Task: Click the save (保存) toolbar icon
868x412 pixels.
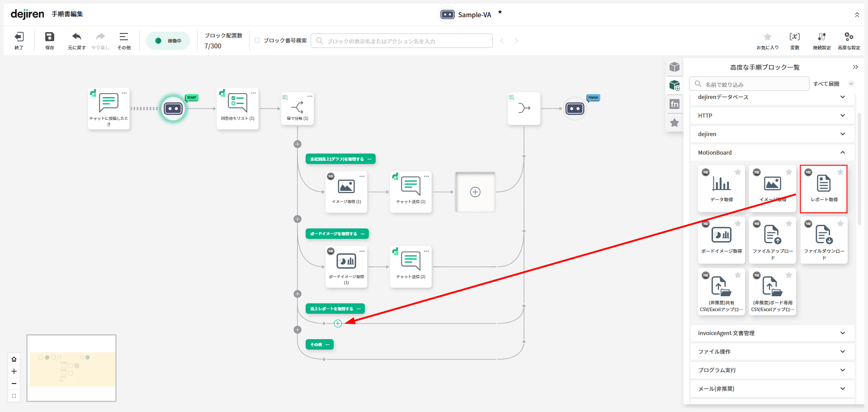Action: point(50,37)
